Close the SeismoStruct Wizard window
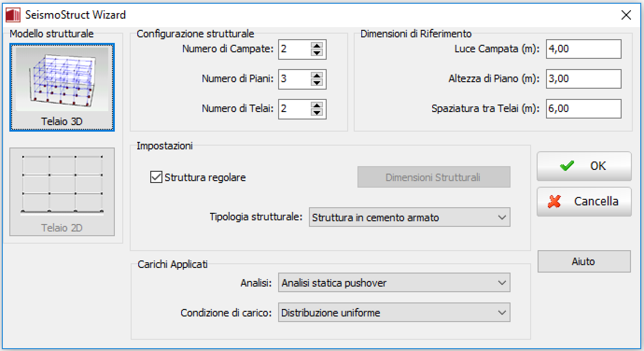The width and height of the screenshot is (644, 351). (626, 15)
